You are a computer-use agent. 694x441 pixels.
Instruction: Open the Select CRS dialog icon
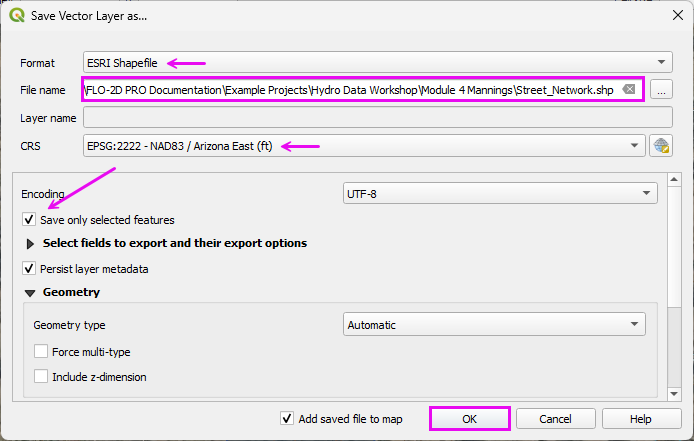(x=660, y=146)
